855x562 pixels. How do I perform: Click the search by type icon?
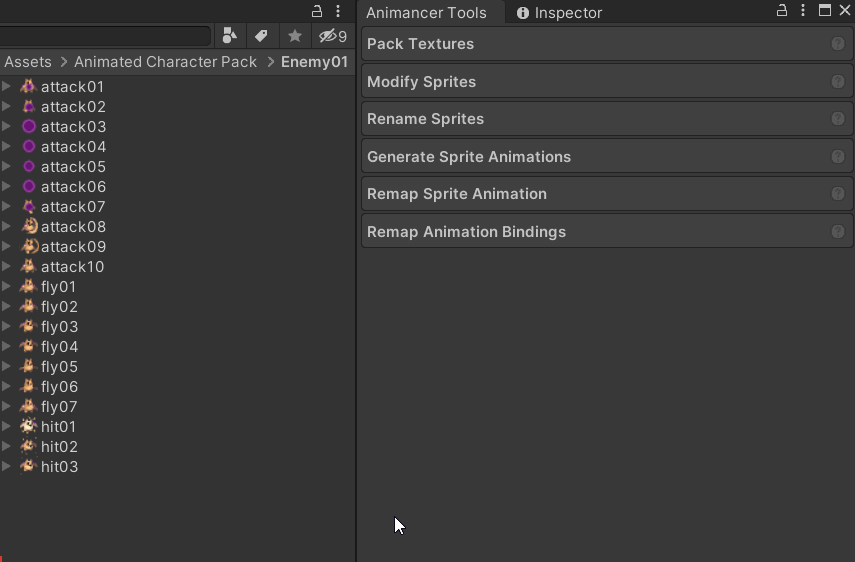[230, 36]
